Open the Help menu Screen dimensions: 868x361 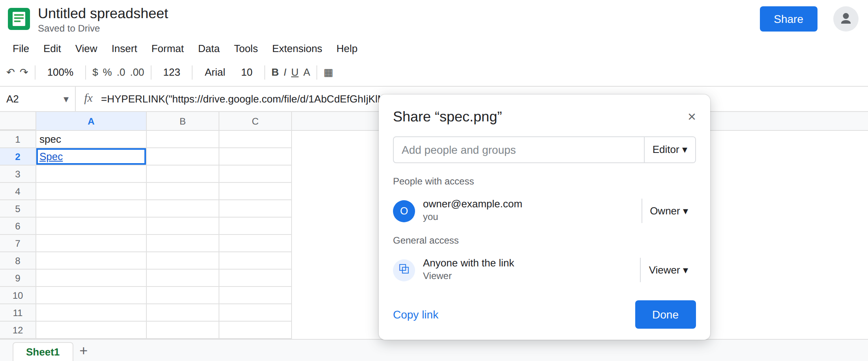pos(347,48)
